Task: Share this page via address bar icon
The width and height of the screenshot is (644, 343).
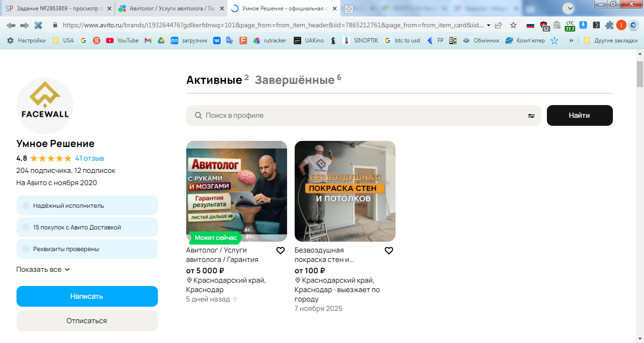Action: click(499, 25)
